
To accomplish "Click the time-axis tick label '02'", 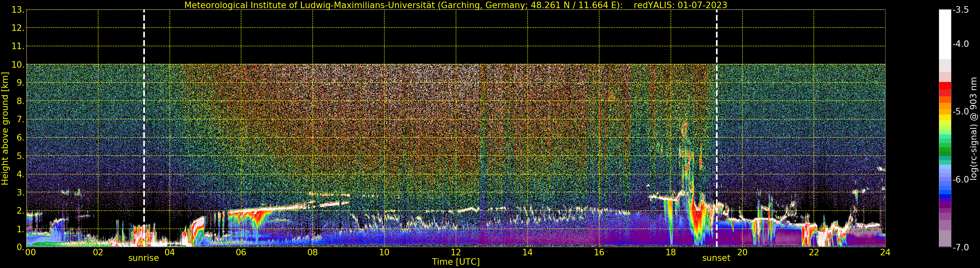I will [x=98, y=252].
